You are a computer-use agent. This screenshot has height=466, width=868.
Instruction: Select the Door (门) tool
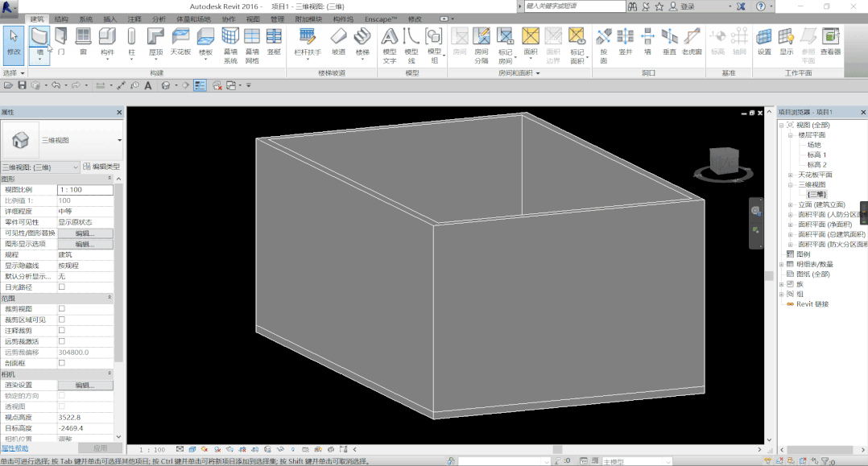coord(61,42)
